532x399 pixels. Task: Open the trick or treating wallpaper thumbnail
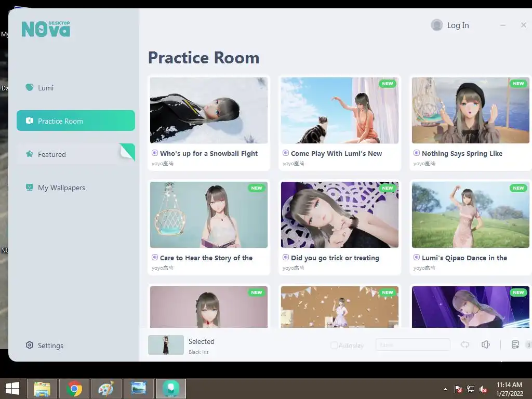pyautogui.click(x=340, y=215)
